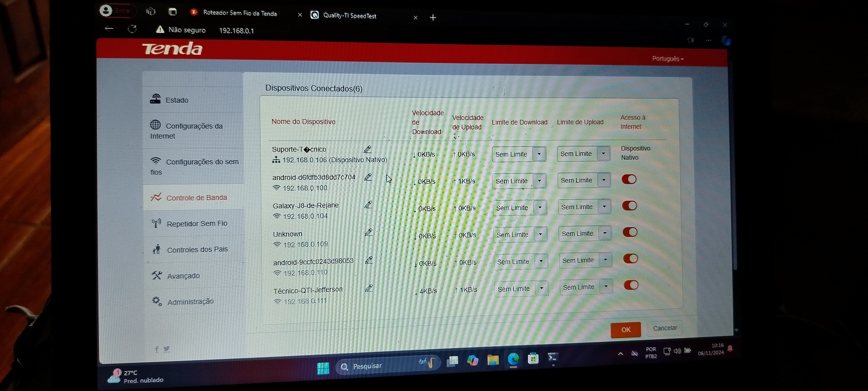Open download limit dropdown for Suporte-Técnico

click(539, 154)
